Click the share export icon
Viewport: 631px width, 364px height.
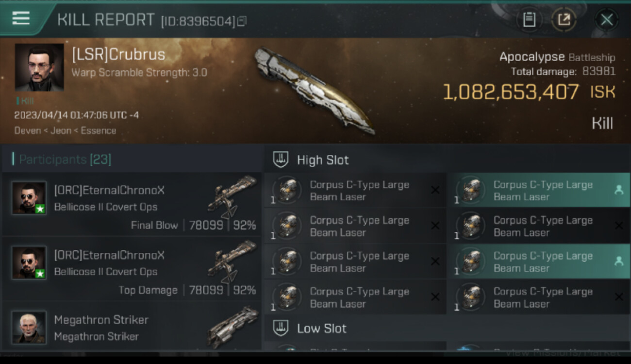click(564, 20)
